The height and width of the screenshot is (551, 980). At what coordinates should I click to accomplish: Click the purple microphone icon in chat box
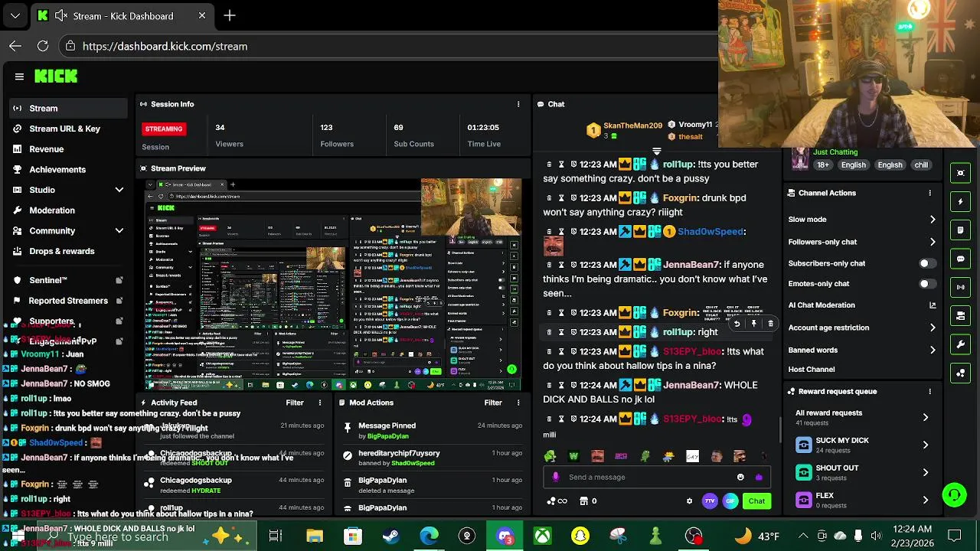point(556,477)
